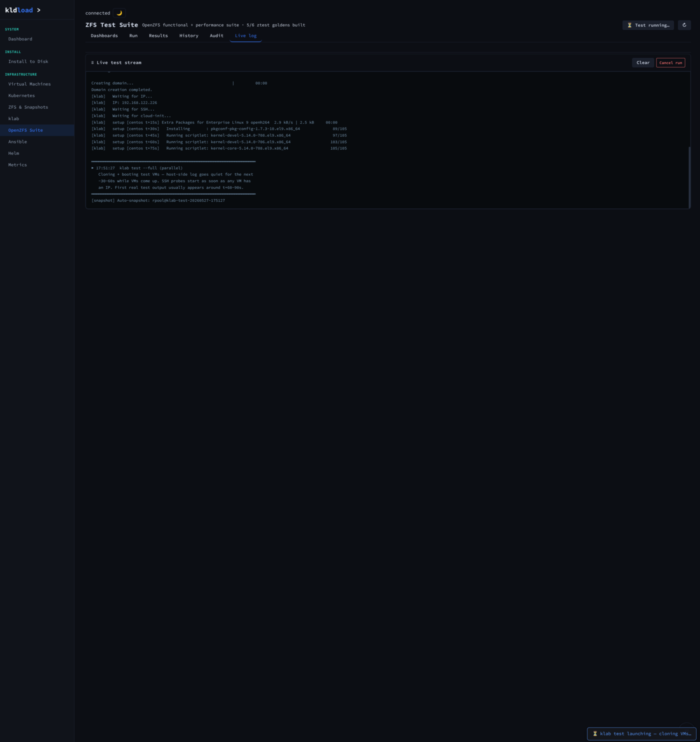Open the Kubernetes page
This screenshot has height=742, width=700.
37,96
